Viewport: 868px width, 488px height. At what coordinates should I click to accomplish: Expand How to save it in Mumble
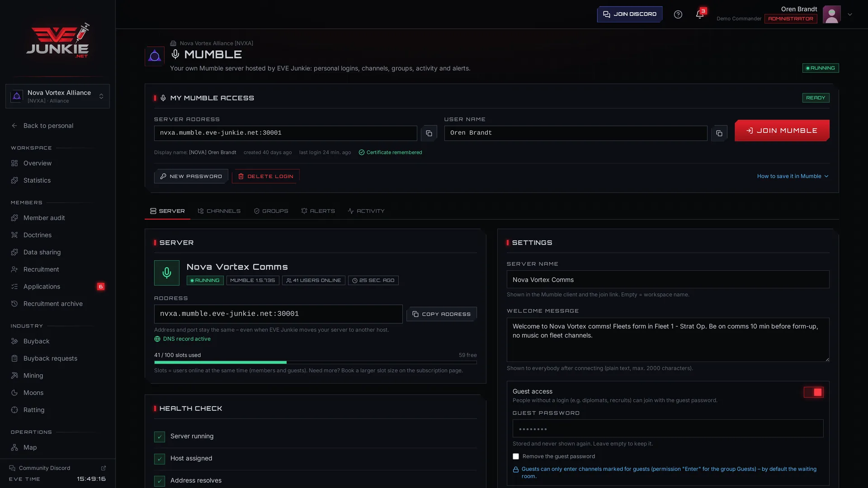pos(793,176)
